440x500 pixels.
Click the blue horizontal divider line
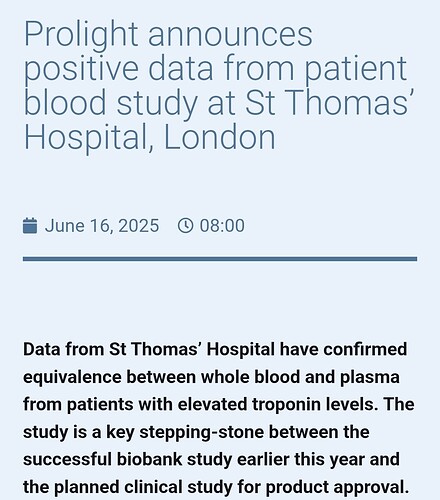pyautogui.click(x=220, y=259)
